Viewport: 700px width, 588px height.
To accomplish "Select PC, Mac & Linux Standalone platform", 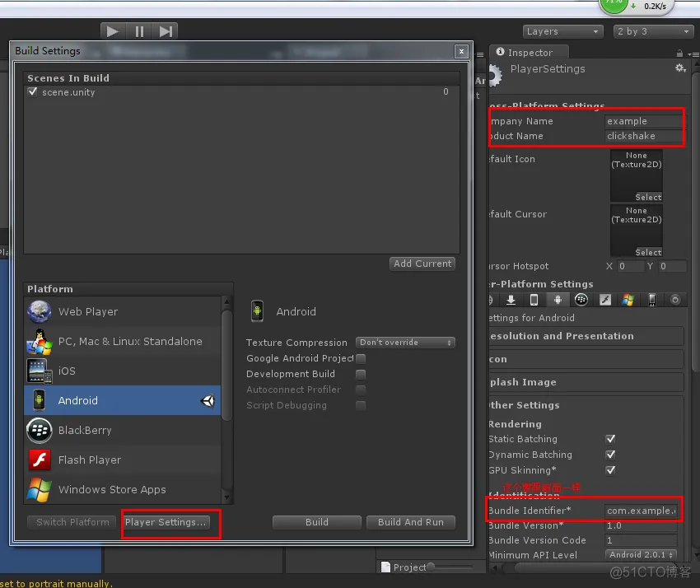I will [x=123, y=341].
